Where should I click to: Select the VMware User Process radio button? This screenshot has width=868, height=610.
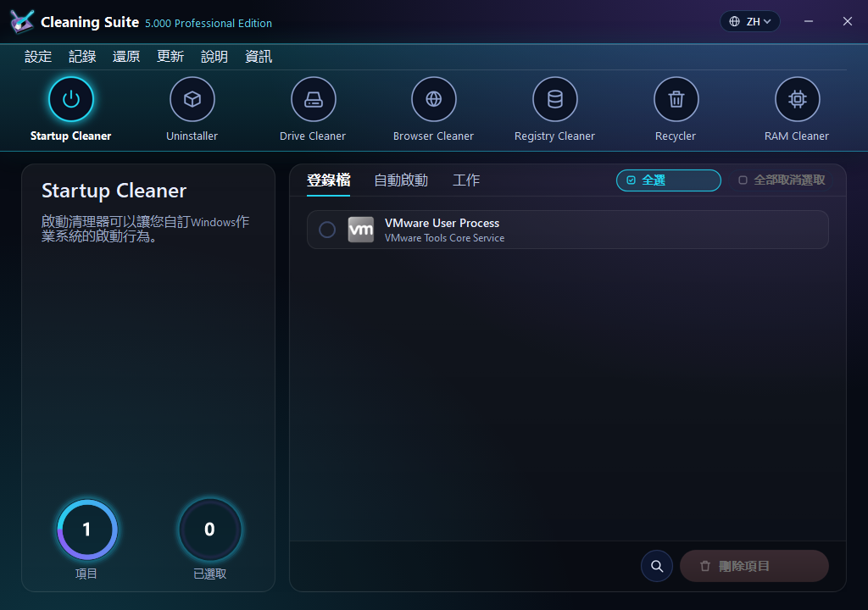327,230
